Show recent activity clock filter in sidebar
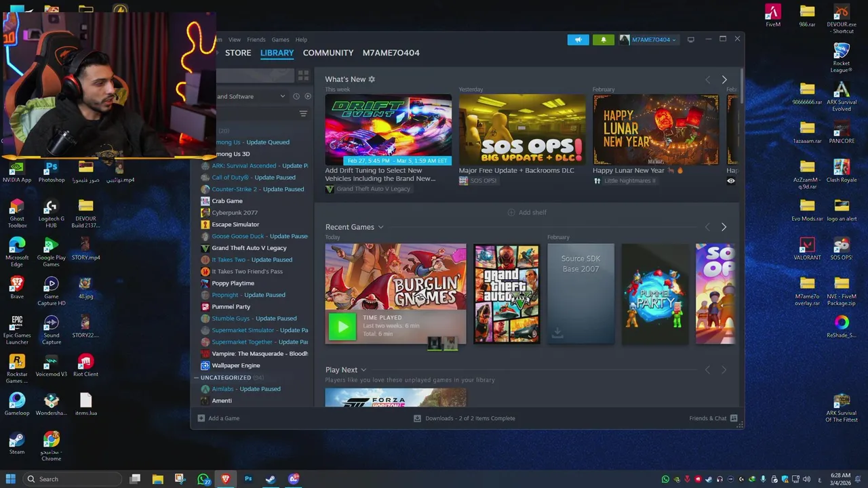 296,96
